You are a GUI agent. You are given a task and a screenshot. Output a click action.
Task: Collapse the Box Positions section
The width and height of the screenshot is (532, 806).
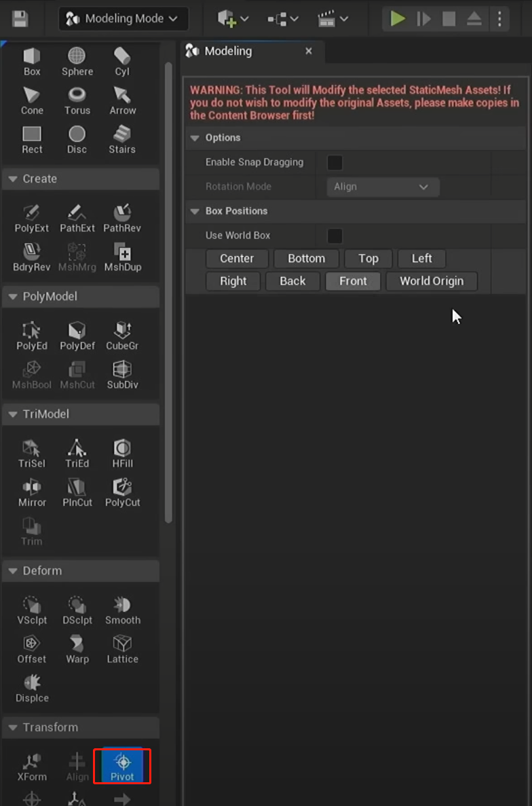[195, 211]
